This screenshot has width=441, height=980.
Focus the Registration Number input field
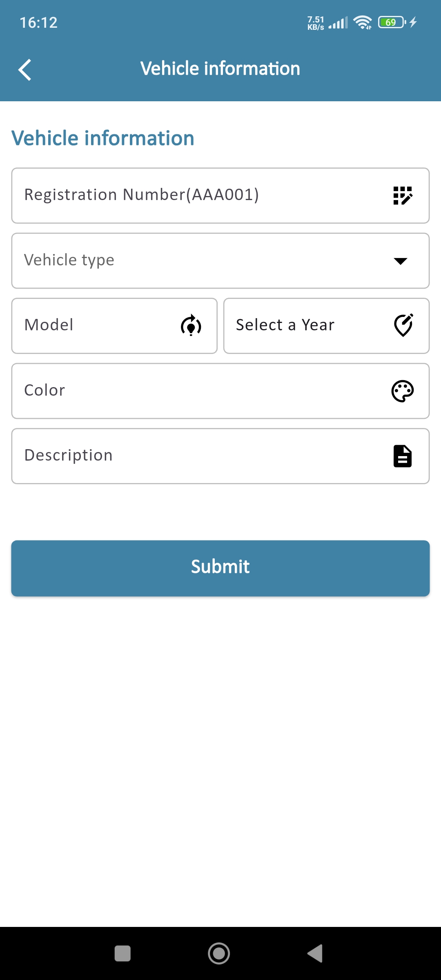pos(196,196)
